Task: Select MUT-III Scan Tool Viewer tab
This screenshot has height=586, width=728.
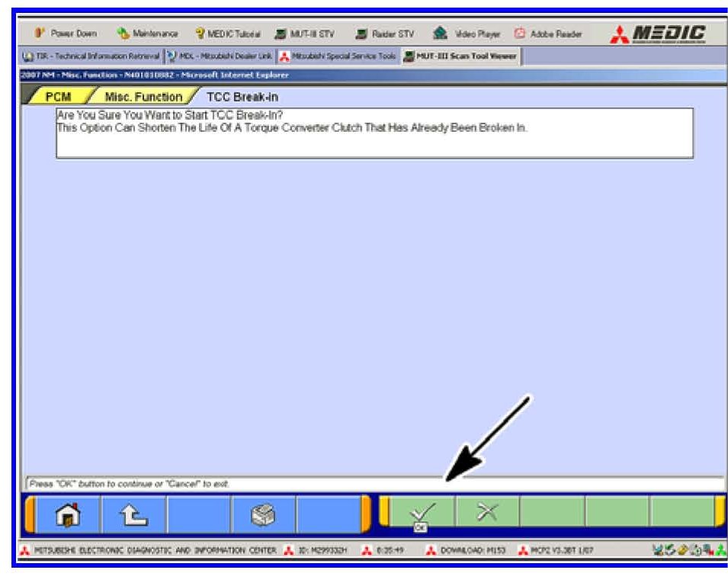Action: pyautogui.click(x=460, y=56)
